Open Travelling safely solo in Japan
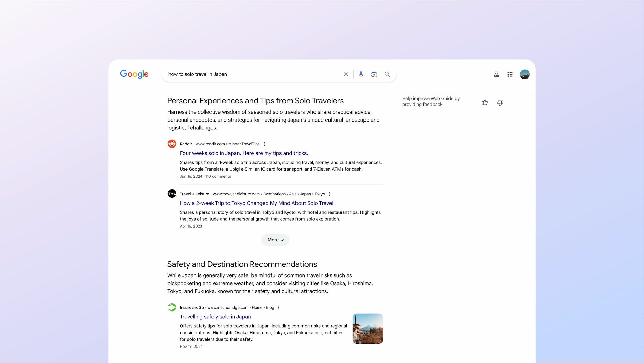 coord(215,317)
